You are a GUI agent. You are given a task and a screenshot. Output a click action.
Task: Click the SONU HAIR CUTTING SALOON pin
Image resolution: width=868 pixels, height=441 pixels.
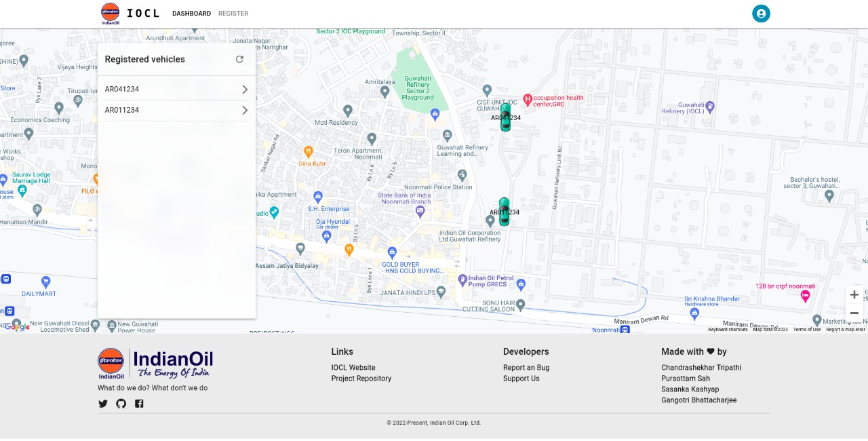tap(520, 305)
